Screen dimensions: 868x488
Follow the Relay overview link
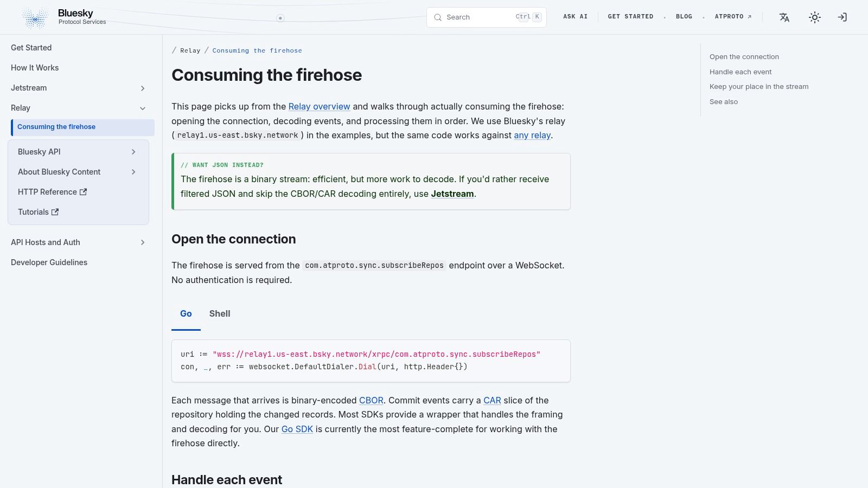click(x=319, y=106)
